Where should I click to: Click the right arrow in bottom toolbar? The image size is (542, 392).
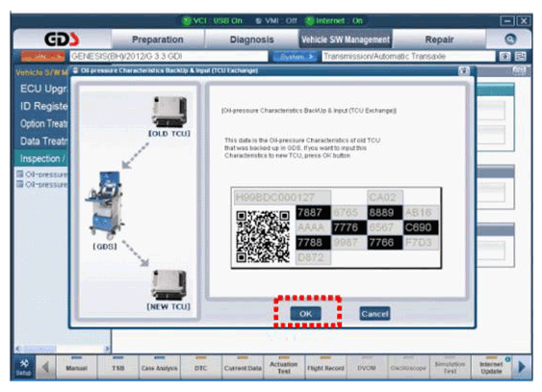pyautogui.click(x=521, y=367)
